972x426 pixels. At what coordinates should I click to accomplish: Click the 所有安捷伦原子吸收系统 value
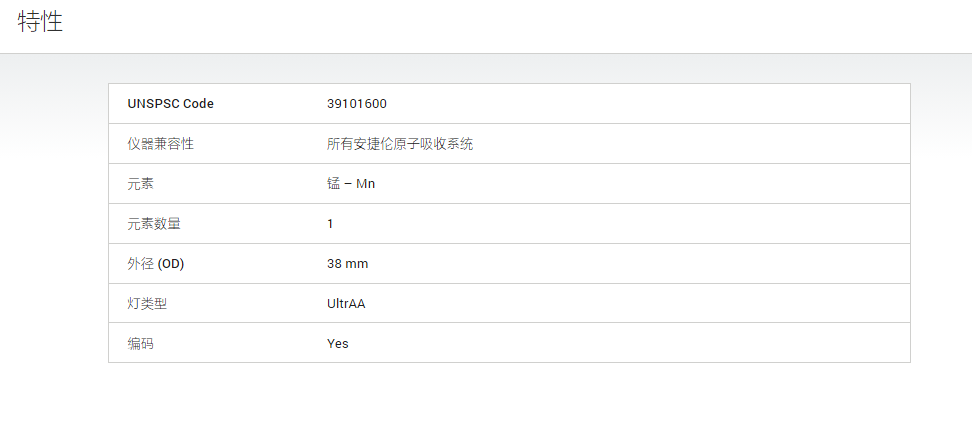point(400,144)
